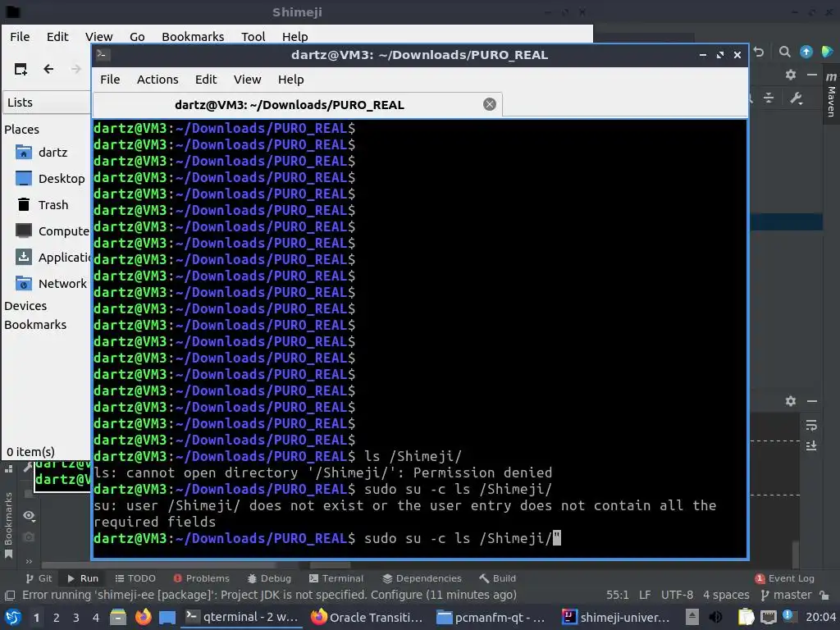Viewport: 840px width, 630px height.
Task: Click the IDE update arrow icon
Action: pyautogui.click(x=806, y=52)
